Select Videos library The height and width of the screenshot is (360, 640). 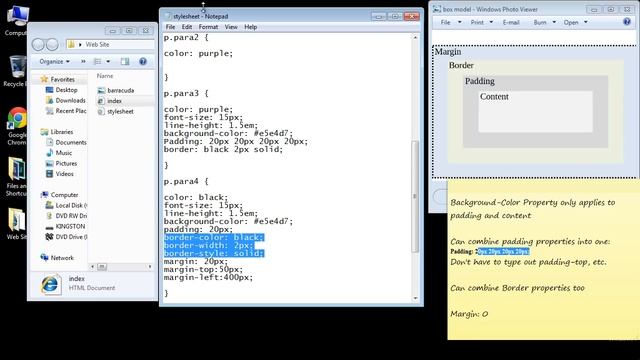point(64,174)
